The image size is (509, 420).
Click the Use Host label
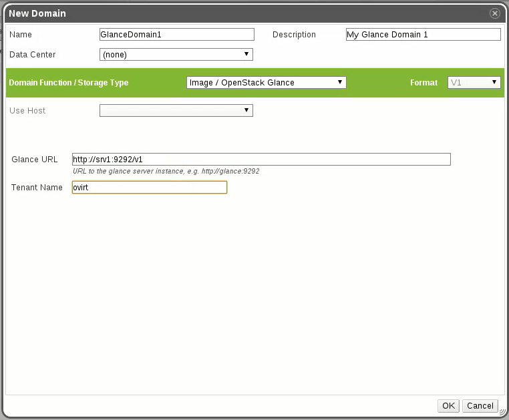(x=27, y=111)
